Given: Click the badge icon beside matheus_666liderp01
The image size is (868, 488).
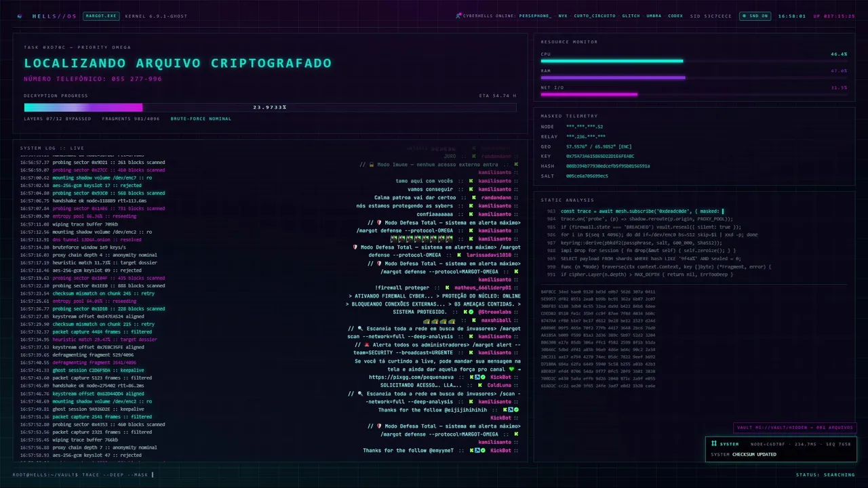Looking at the screenshot, I should coord(447,287).
